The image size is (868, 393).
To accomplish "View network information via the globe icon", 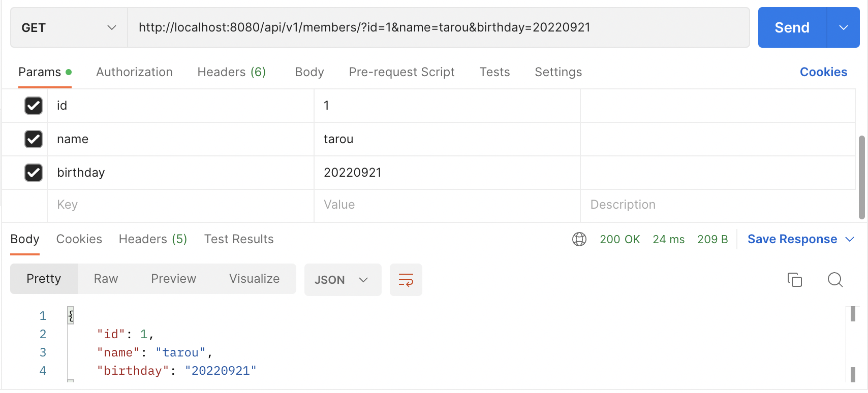I will click(579, 239).
